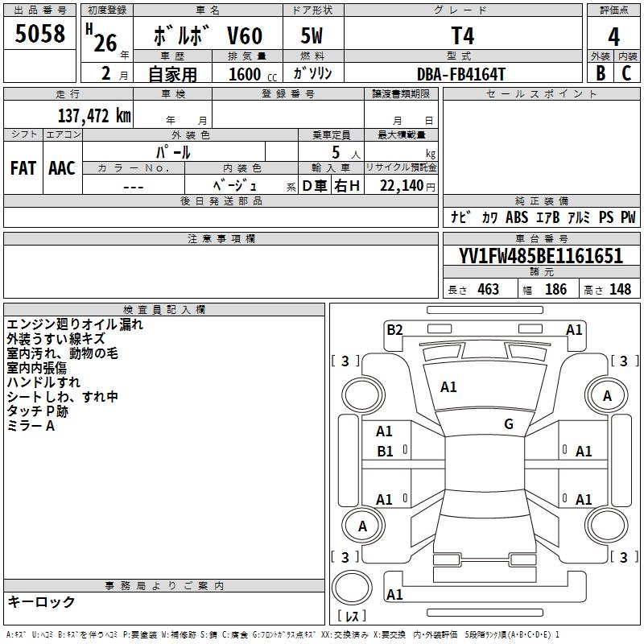This screenshot has height=644, width=644.
Task: Click the vehicle history 自家用
Action: 172,74
